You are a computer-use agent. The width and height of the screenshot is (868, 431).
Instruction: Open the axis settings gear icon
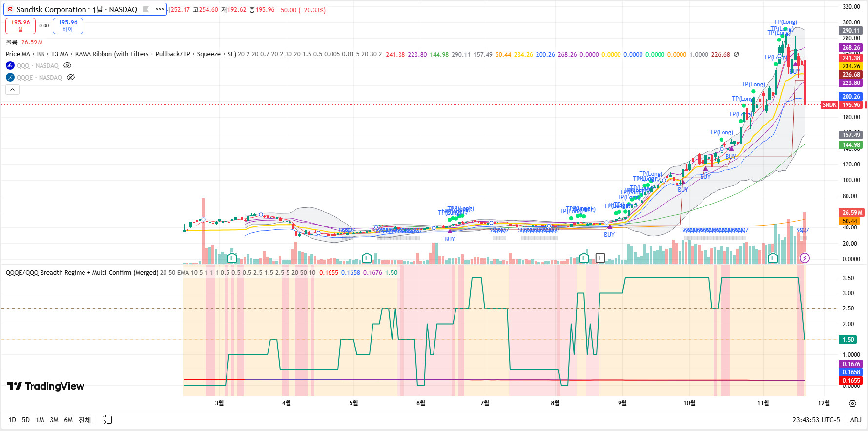coord(852,403)
